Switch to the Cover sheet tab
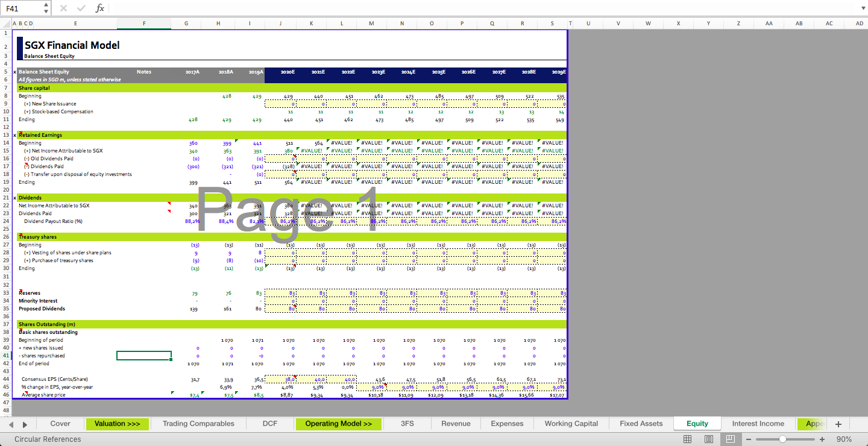 click(60, 424)
